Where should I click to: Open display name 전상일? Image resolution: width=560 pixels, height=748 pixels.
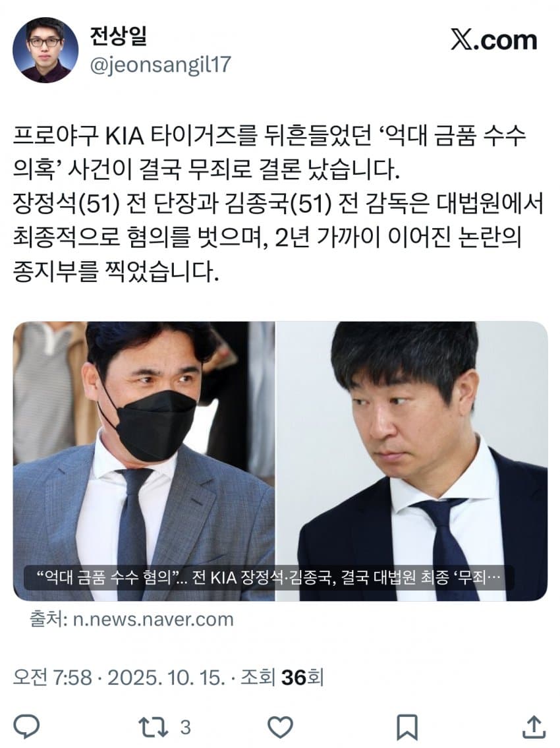pos(119,36)
